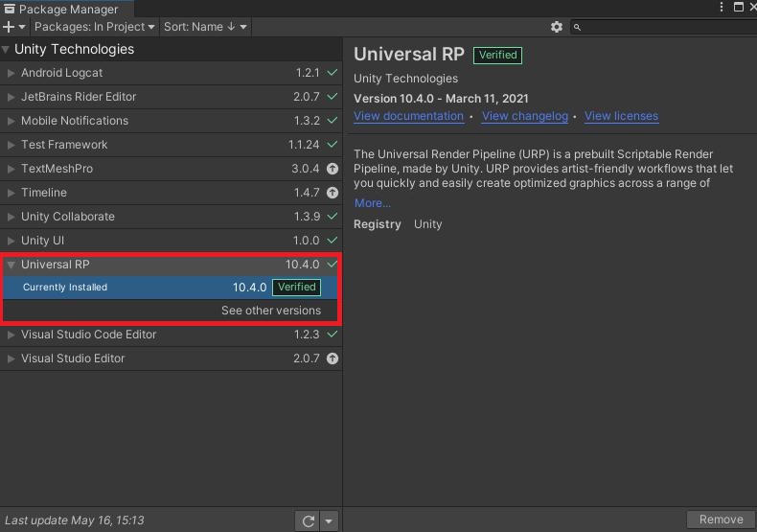Select Android Logcat package name
Screen dimensions: 757x532
pyautogui.click(x=61, y=73)
